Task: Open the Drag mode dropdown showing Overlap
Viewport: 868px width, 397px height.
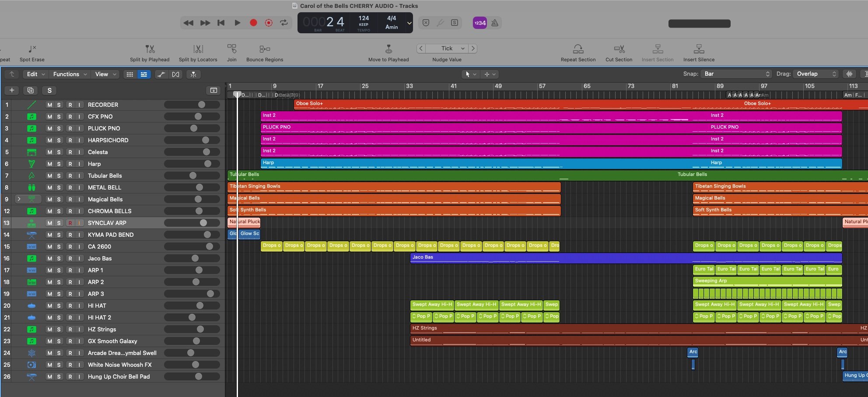Action: [816, 74]
